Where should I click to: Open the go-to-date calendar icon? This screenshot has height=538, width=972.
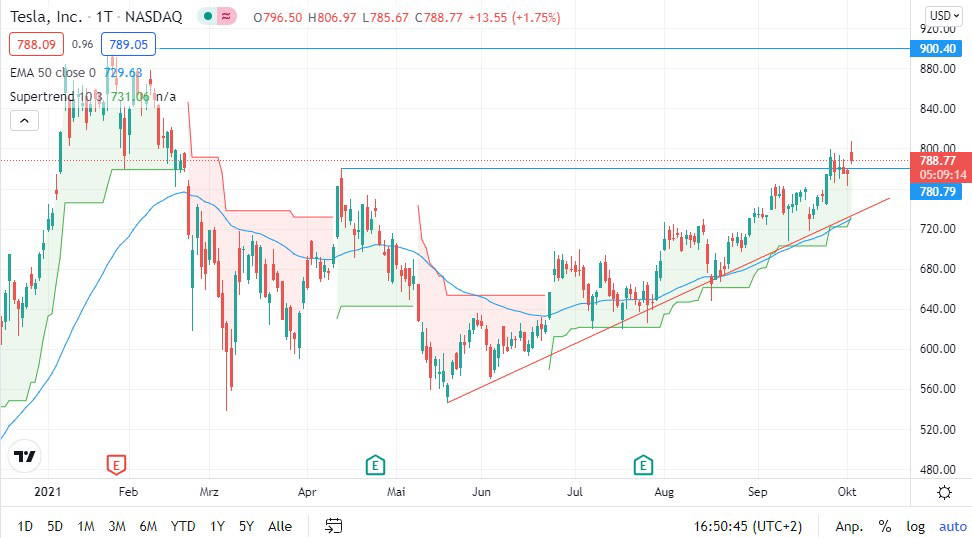(334, 526)
